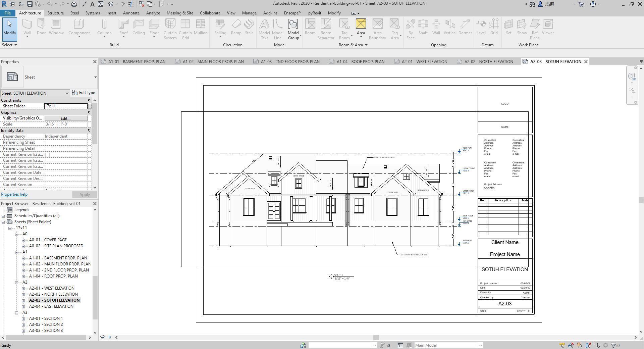The width and height of the screenshot is (644, 349).
Task: Choose the Component tool
Action: tap(79, 27)
